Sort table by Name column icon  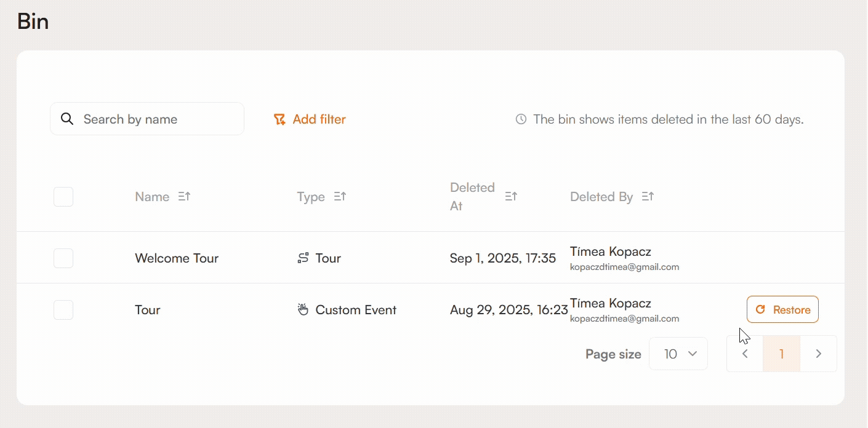184,197
